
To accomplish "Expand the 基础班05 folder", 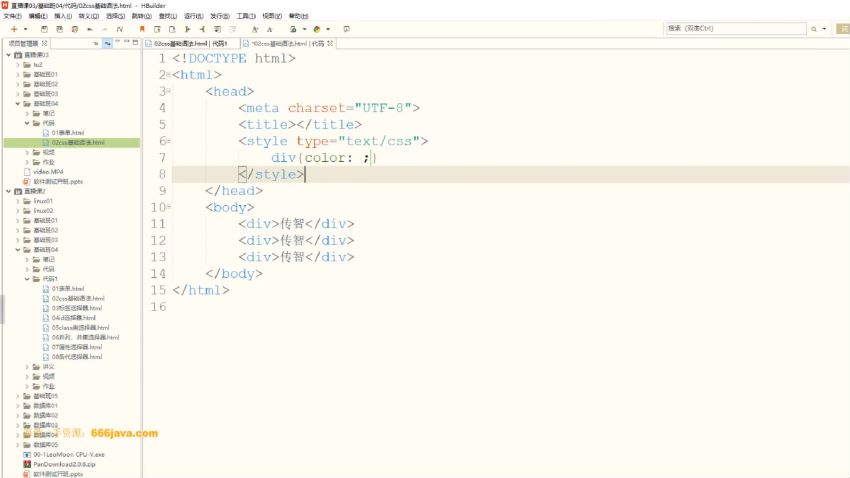I will 18,396.
